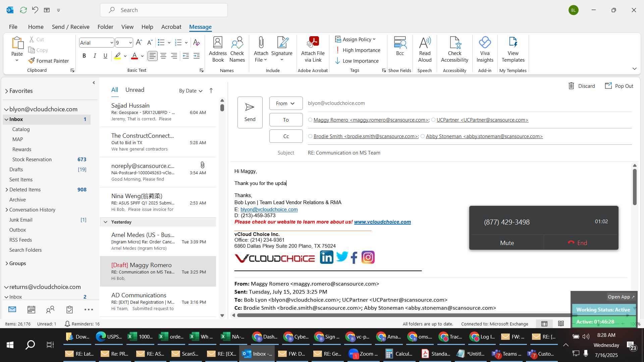Open the Signature dropdown

[x=282, y=49]
